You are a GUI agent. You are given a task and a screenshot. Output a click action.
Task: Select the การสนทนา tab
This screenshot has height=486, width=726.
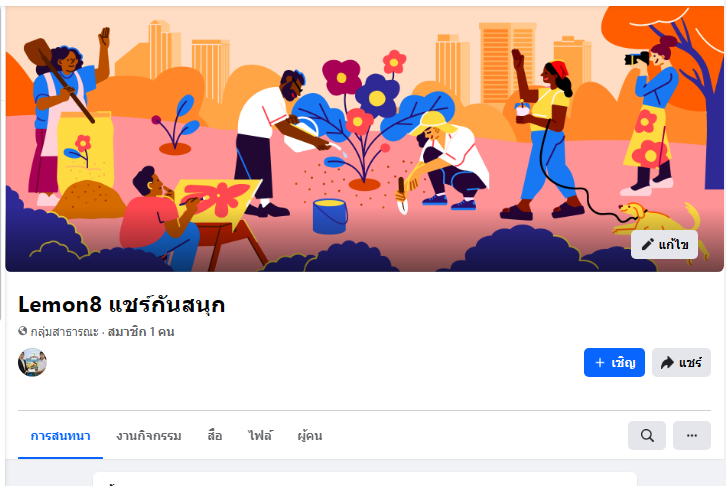point(60,436)
